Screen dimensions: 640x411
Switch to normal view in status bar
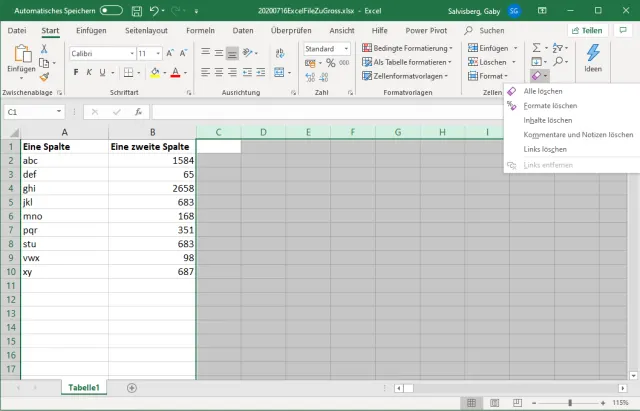(472, 403)
